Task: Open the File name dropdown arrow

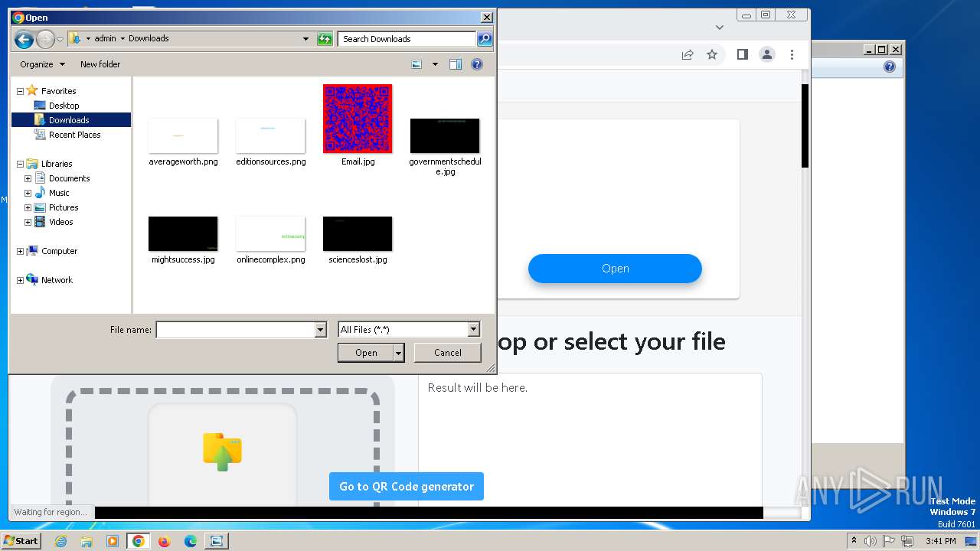Action: coord(320,330)
